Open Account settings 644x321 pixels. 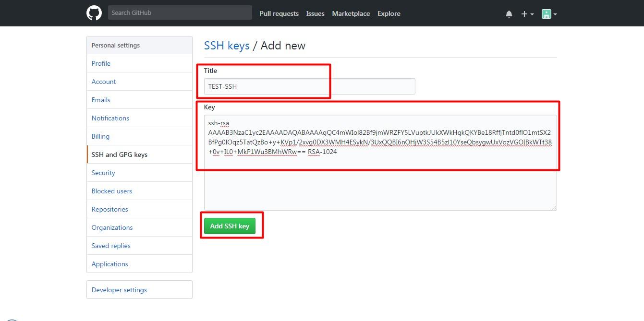click(x=139, y=82)
